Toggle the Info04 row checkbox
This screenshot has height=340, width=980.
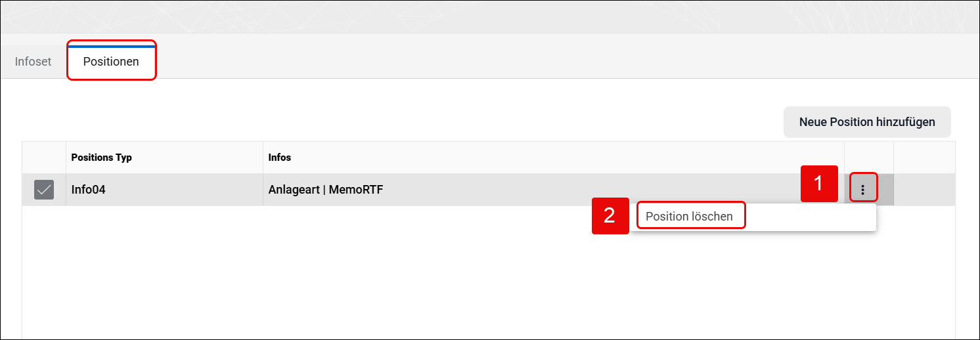[44, 190]
